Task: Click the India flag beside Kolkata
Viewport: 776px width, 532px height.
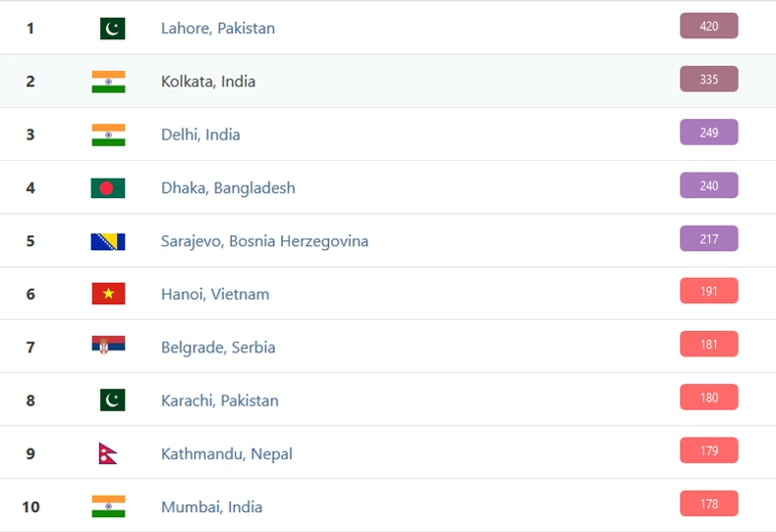Action: pyautogui.click(x=108, y=81)
